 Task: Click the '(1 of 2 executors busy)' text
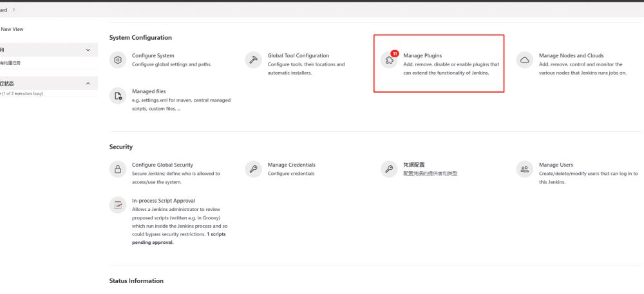pyautogui.click(x=23, y=93)
